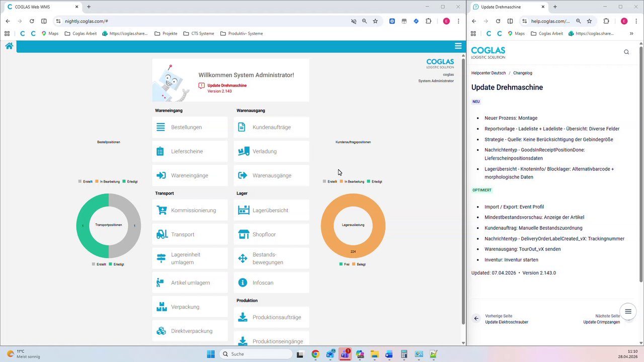Launch the Calculator from the taskbar
This screenshot has height=362, width=644.
(404, 354)
